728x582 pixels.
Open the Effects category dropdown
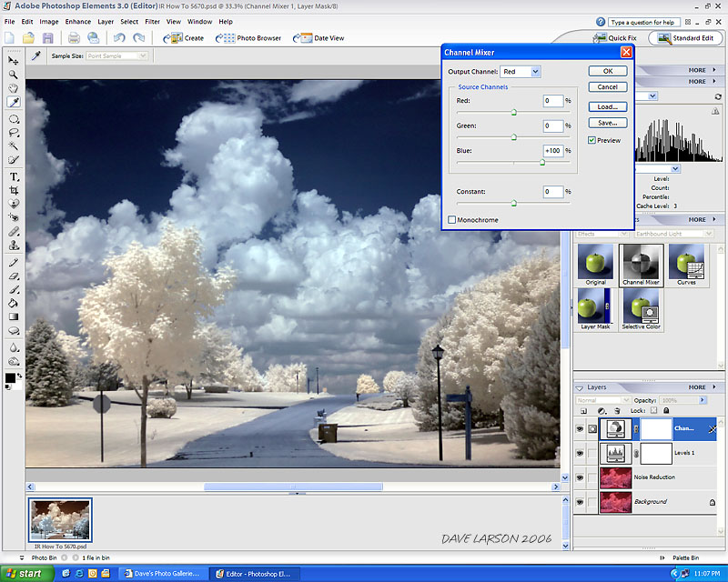(602, 234)
